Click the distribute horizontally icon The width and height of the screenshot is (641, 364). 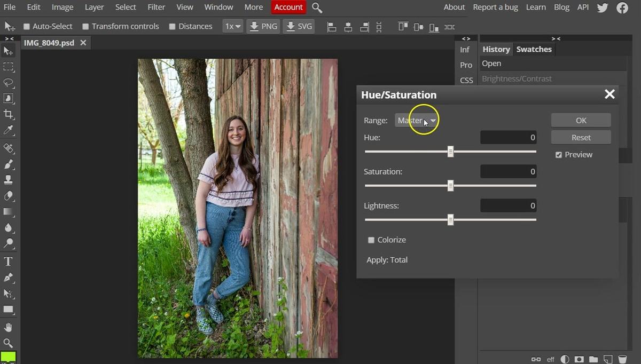click(x=450, y=27)
